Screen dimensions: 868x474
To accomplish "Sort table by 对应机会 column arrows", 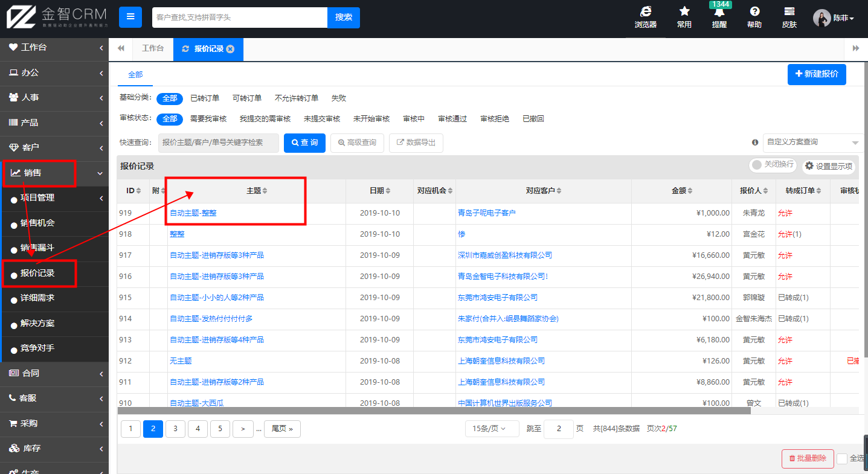I will coord(450,191).
